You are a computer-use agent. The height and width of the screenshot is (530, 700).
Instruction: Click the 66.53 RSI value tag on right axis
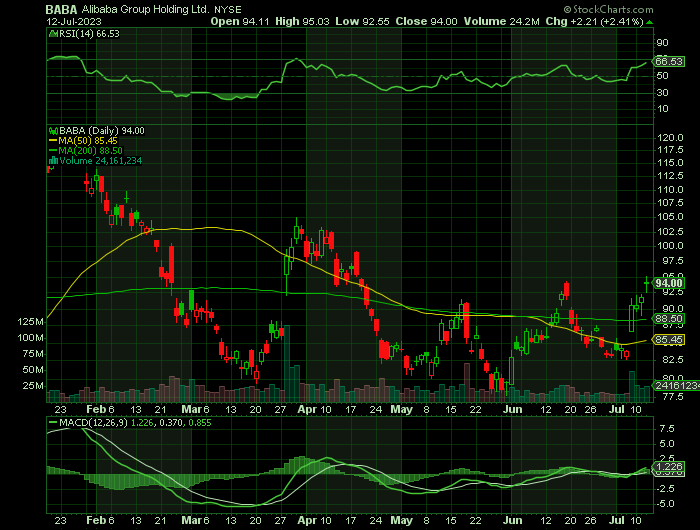point(669,62)
